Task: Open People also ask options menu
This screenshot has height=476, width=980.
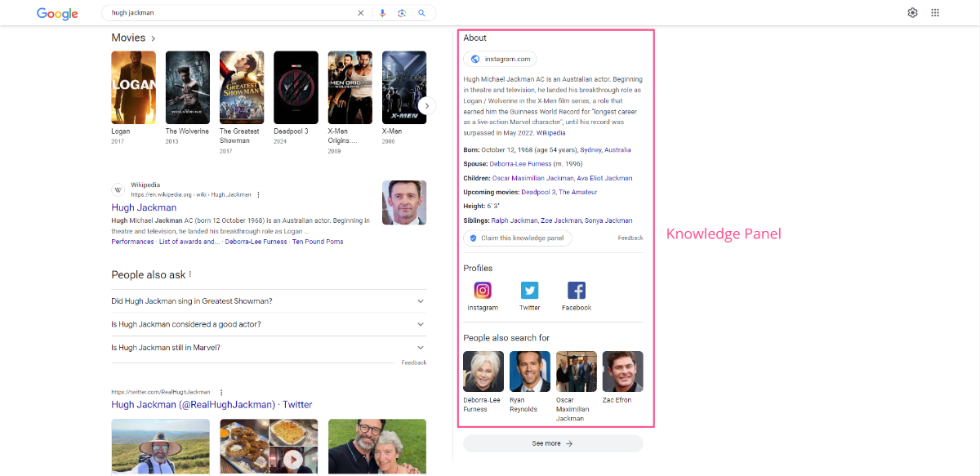Action: pos(190,274)
